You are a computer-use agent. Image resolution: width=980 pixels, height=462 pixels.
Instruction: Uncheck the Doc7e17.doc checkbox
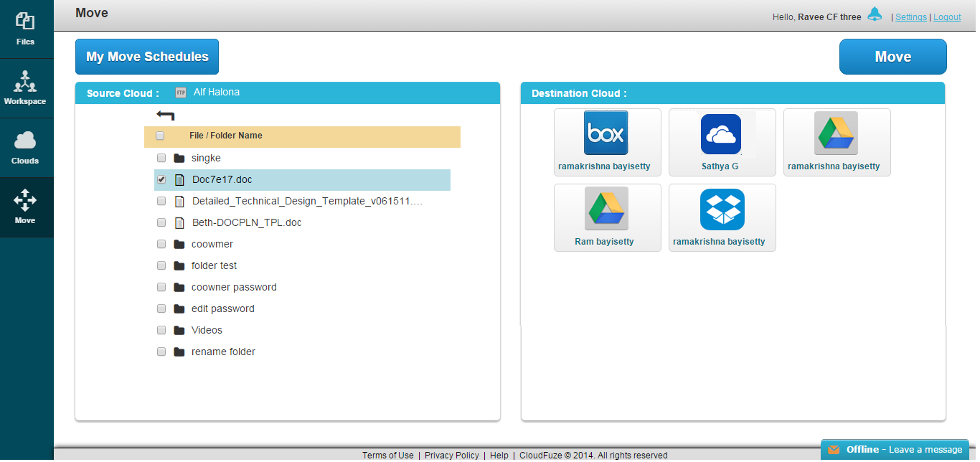click(161, 179)
